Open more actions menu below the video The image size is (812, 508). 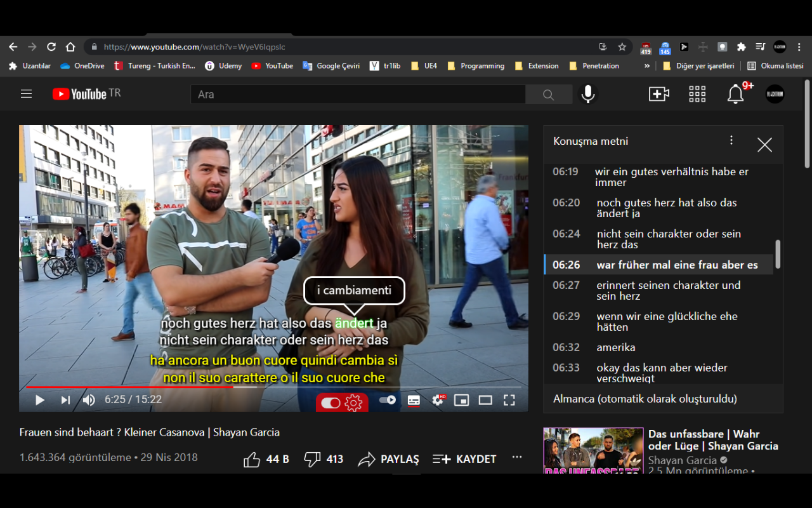pos(517,458)
